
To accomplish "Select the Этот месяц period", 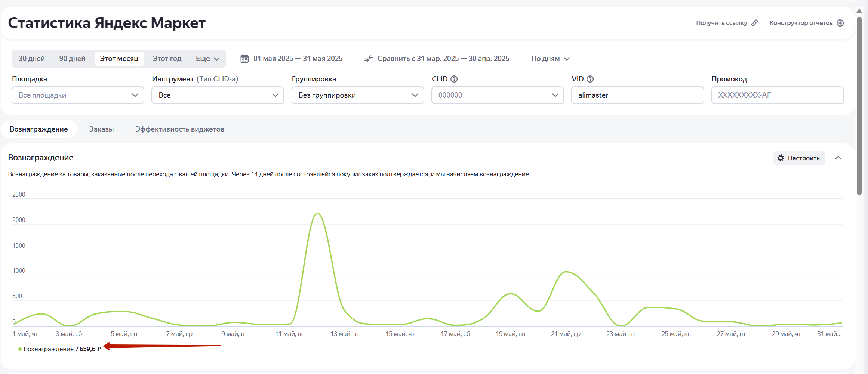I will tap(119, 59).
